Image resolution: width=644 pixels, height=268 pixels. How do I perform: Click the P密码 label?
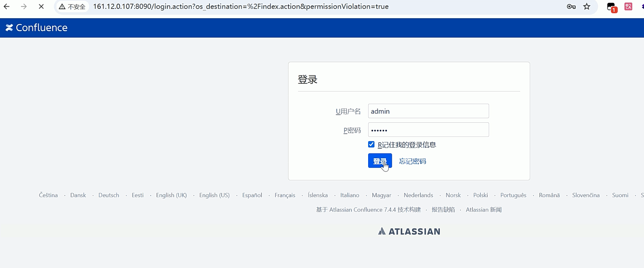pos(352,130)
